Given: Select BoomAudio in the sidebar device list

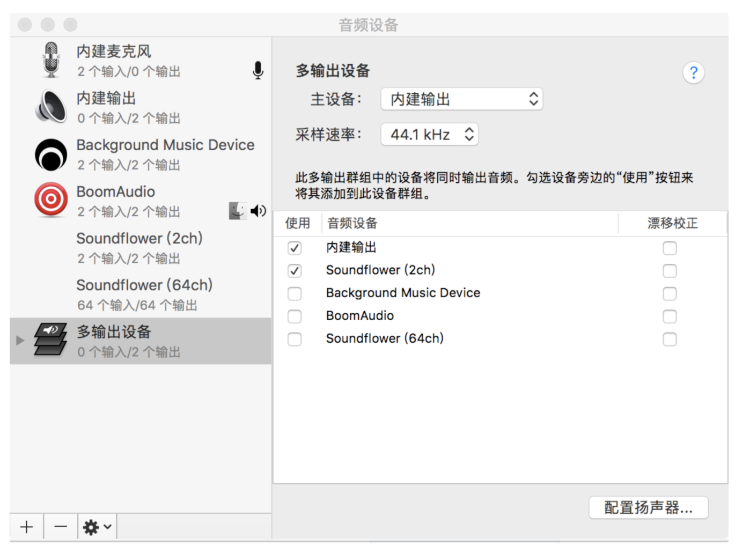Looking at the screenshot, I should [x=141, y=201].
